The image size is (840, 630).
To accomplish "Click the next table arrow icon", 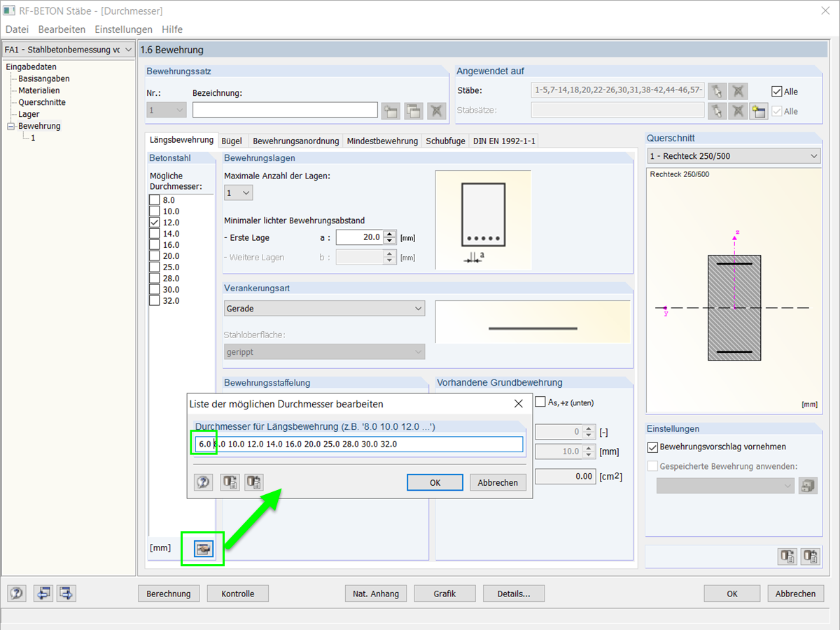I will (x=66, y=594).
